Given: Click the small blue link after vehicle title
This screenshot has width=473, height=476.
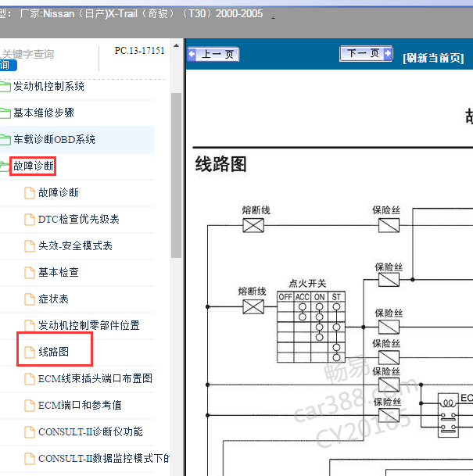Looking at the screenshot, I should pos(273,17).
